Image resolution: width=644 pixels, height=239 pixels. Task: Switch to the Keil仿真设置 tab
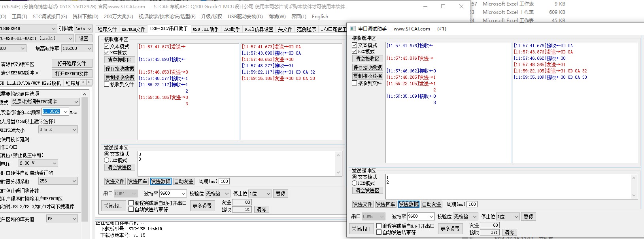tap(259, 29)
